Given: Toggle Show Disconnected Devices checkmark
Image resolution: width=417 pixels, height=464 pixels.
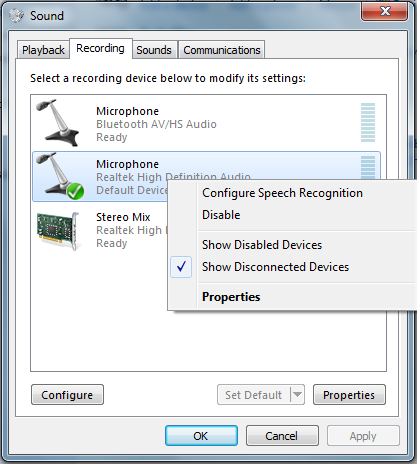Looking at the screenshot, I should [x=181, y=267].
